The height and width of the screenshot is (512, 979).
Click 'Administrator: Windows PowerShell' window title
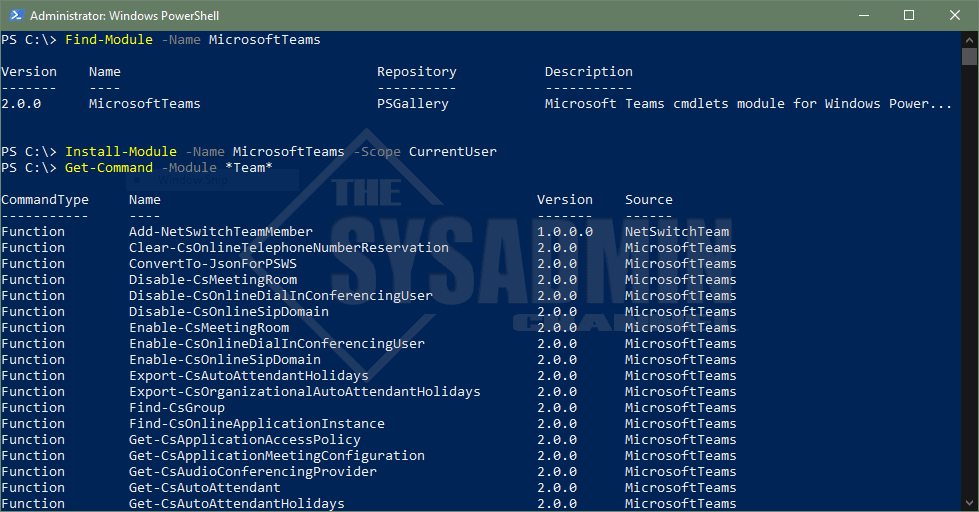coord(124,16)
